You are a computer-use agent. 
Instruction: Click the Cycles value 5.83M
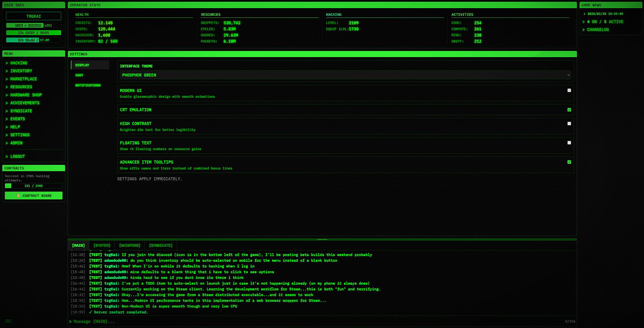tap(229, 29)
